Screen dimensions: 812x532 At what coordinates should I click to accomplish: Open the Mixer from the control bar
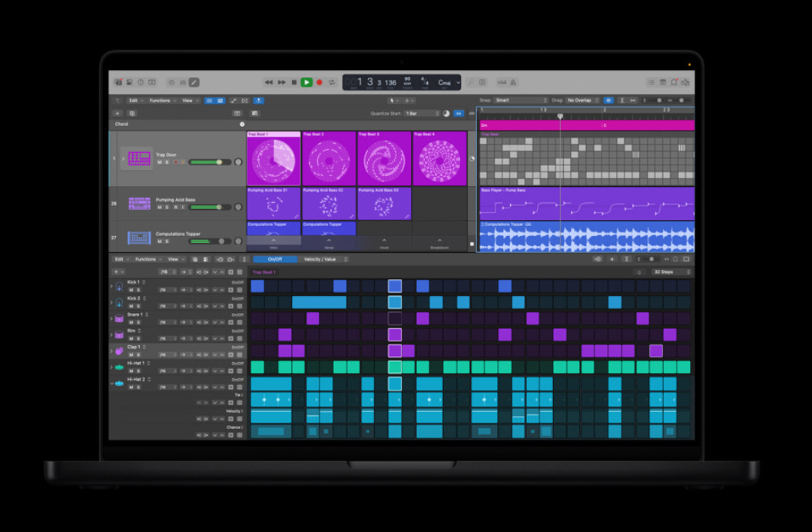tap(183, 82)
